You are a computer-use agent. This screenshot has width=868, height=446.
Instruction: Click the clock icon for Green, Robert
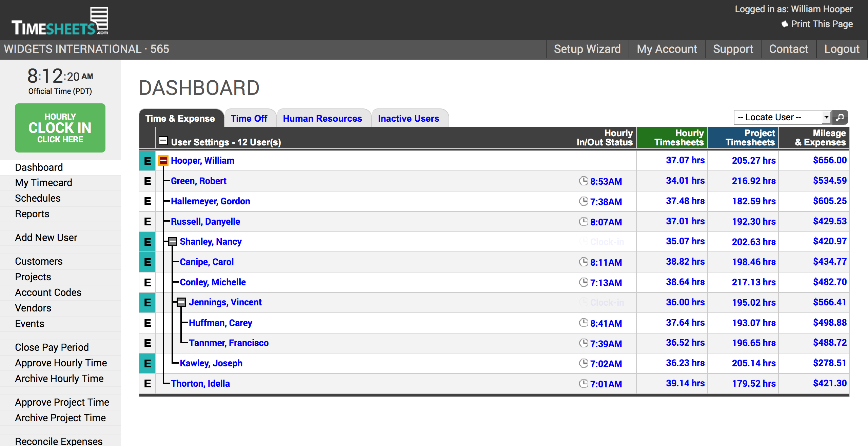tap(583, 181)
